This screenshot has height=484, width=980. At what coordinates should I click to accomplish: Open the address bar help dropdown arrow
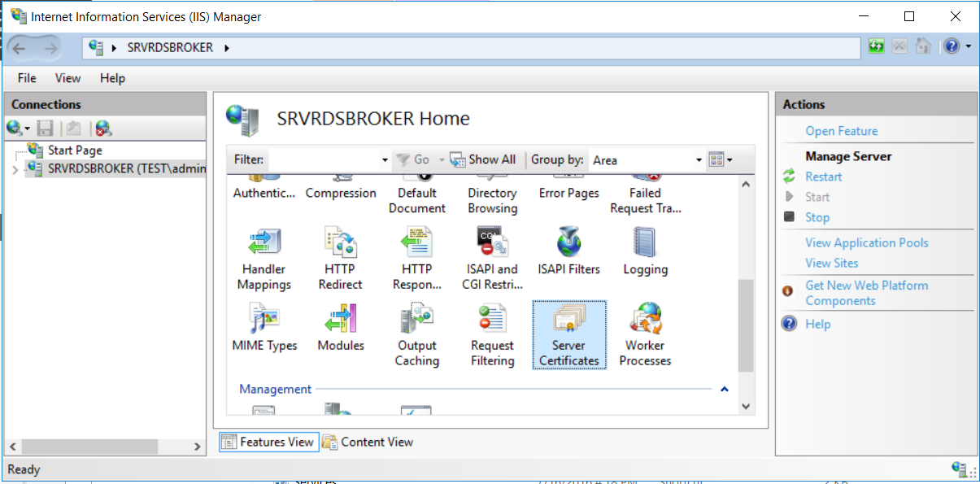(969, 46)
